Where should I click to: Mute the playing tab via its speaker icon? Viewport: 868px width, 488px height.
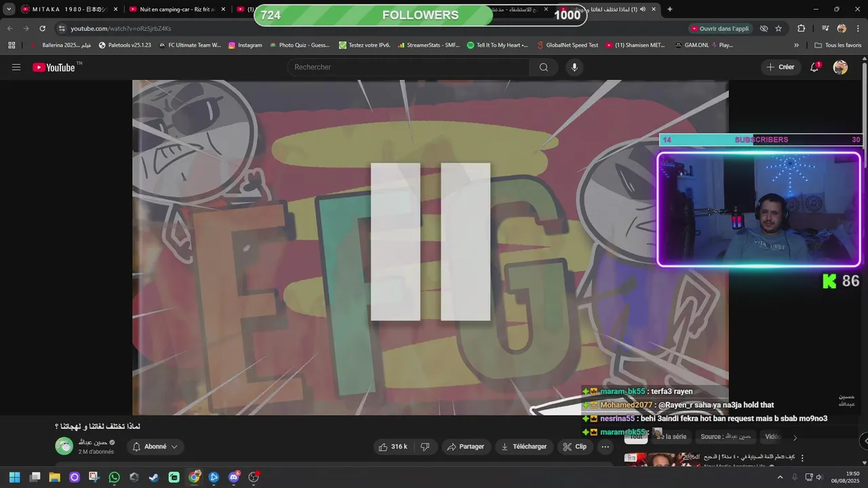coord(642,9)
